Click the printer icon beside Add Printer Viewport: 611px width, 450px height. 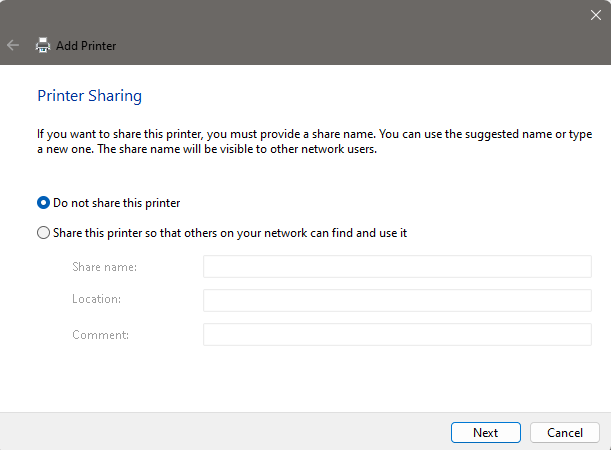pos(43,45)
